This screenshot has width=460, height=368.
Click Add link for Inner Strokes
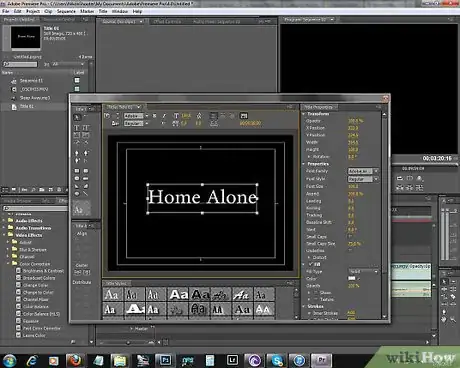(351, 313)
